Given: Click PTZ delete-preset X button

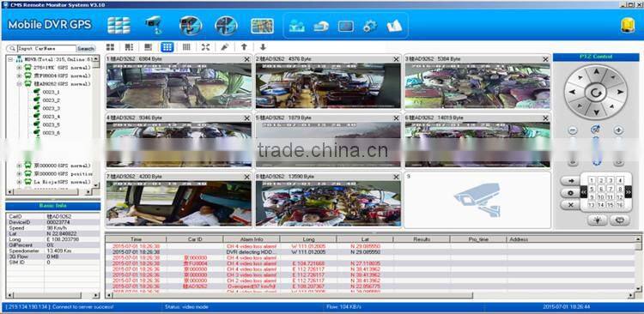Looking at the screenshot, I should (570, 205).
